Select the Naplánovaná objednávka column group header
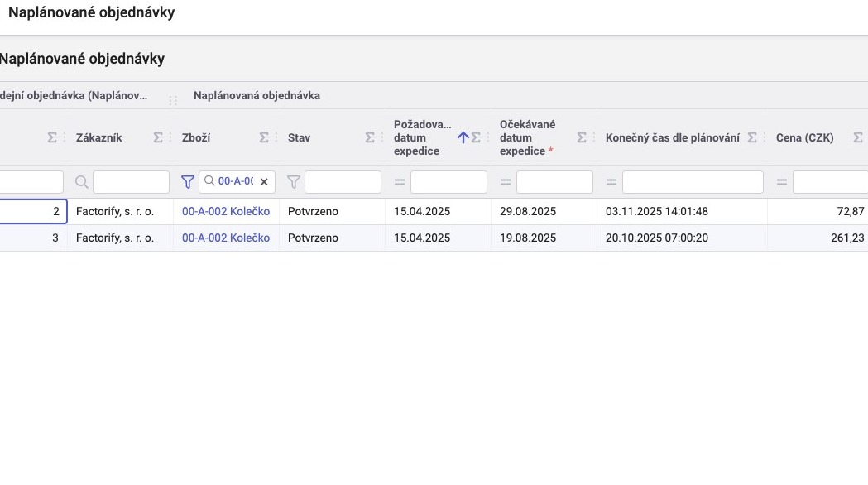 point(257,96)
